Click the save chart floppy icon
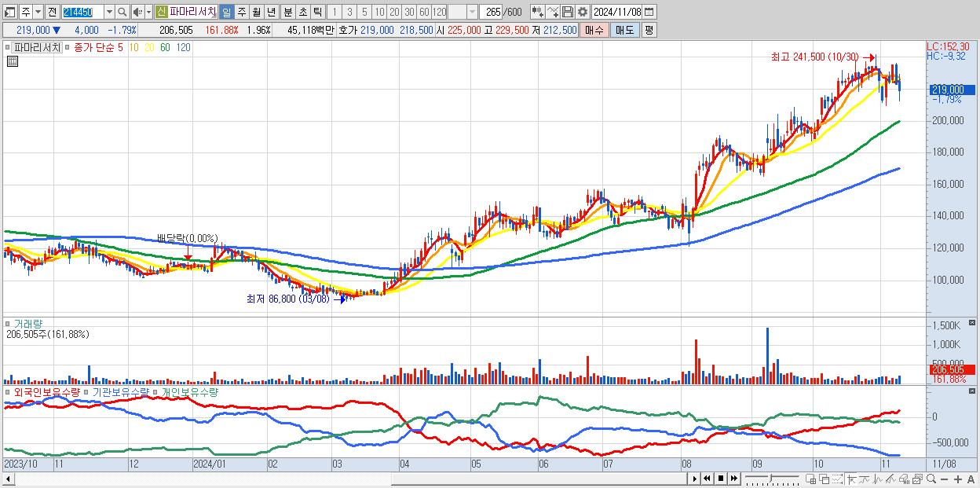The width and height of the screenshot is (980, 488). click(568, 12)
